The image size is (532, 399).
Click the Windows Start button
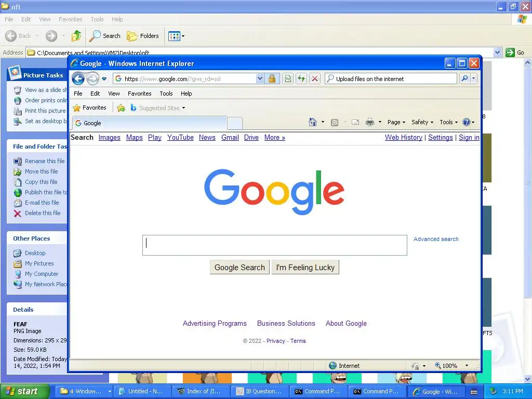tap(25, 392)
